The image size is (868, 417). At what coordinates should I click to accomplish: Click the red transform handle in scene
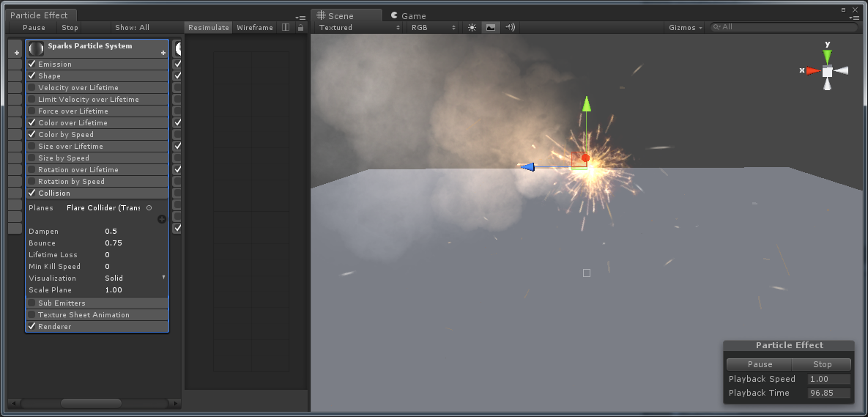tap(585, 158)
